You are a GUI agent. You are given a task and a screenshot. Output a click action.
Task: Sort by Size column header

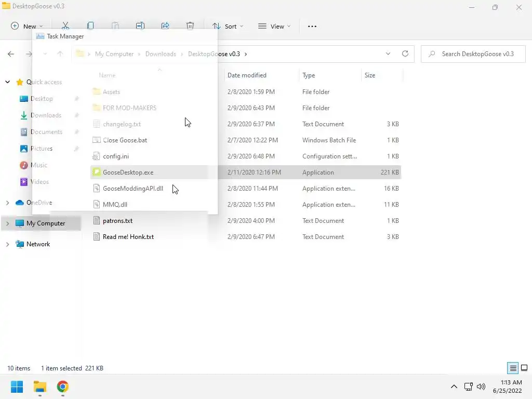370,75
